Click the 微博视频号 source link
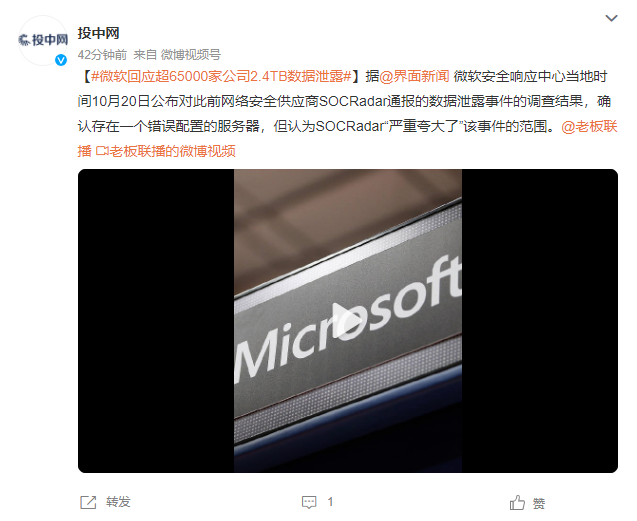The width and height of the screenshot is (637, 521). [191, 54]
